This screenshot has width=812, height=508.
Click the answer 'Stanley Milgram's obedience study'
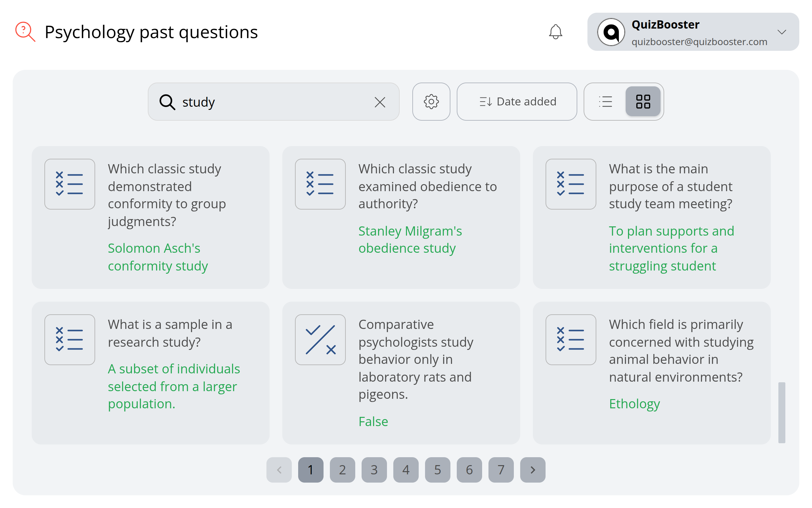click(x=410, y=239)
